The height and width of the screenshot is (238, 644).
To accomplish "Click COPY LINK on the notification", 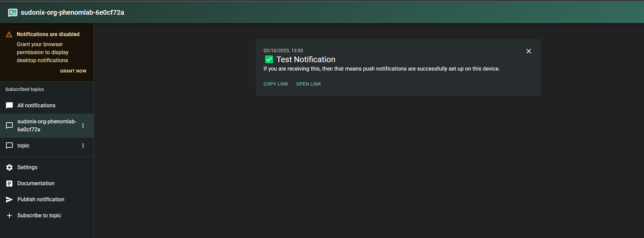I will [x=276, y=84].
